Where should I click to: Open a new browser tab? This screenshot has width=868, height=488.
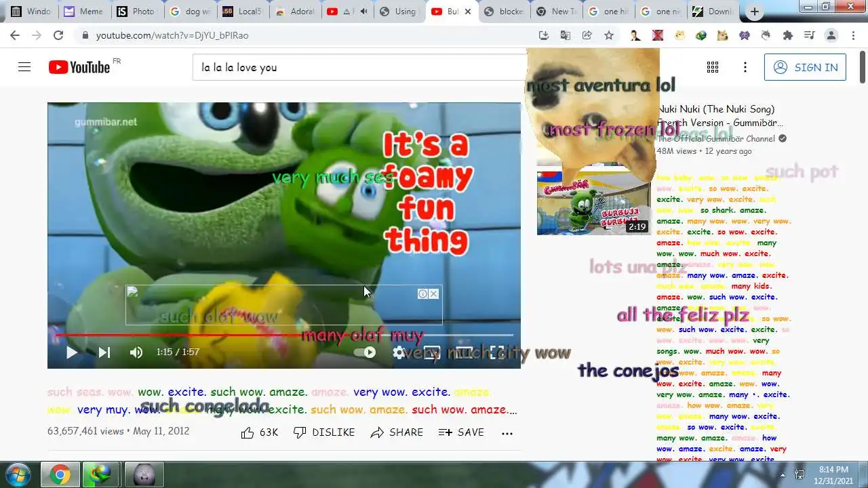pos(754,12)
